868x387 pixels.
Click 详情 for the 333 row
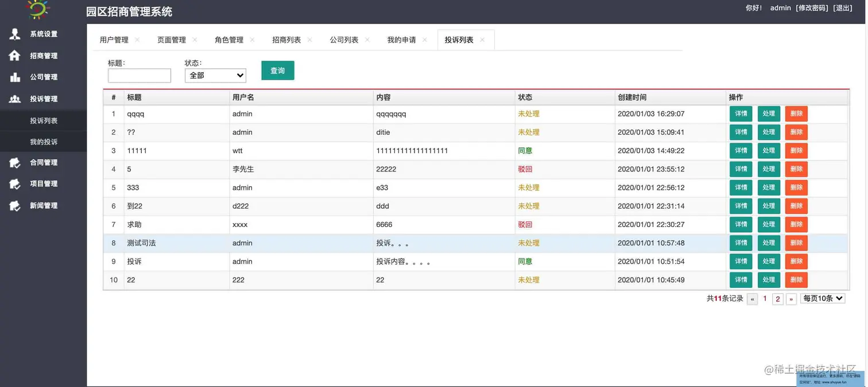point(741,187)
